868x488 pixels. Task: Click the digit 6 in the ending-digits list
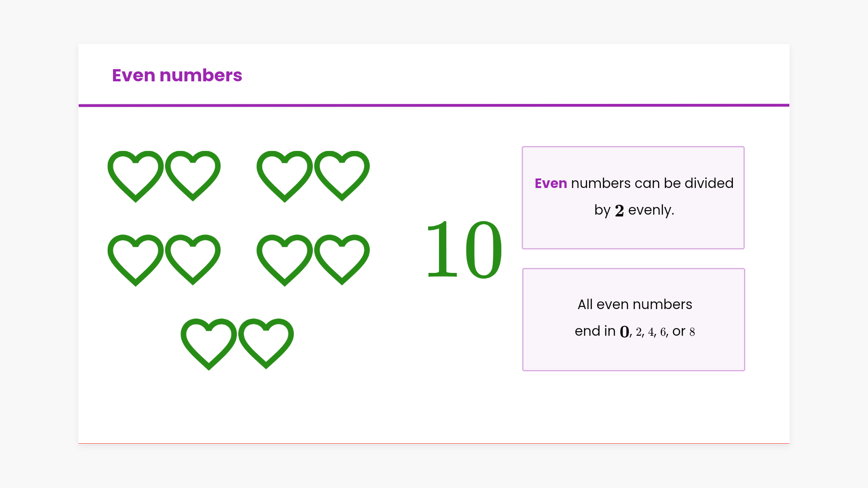click(663, 333)
